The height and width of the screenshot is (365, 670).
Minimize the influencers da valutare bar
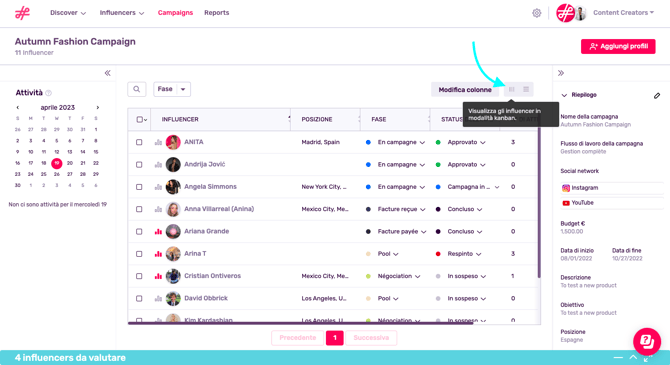point(618,358)
